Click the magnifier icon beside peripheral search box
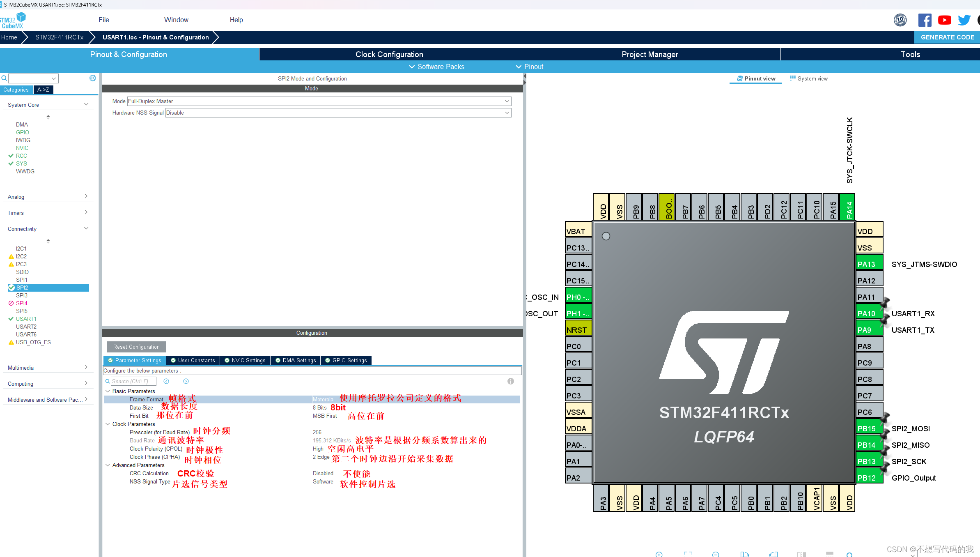980x557 pixels. (4, 78)
